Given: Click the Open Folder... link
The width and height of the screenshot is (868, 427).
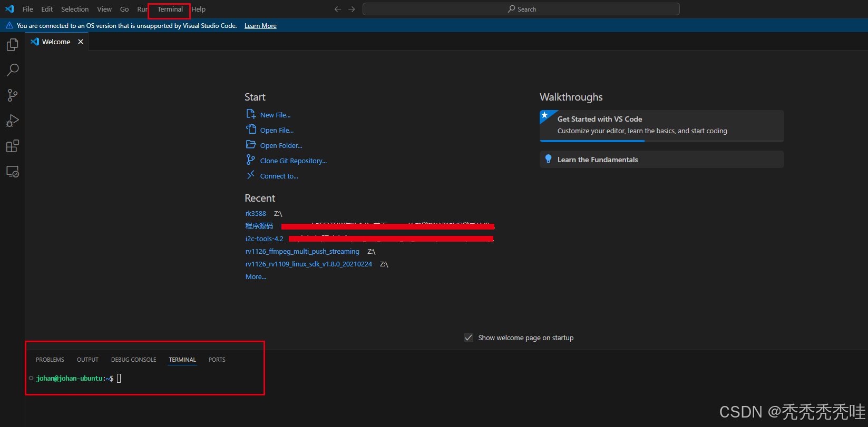Looking at the screenshot, I should [x=281, y=145].
